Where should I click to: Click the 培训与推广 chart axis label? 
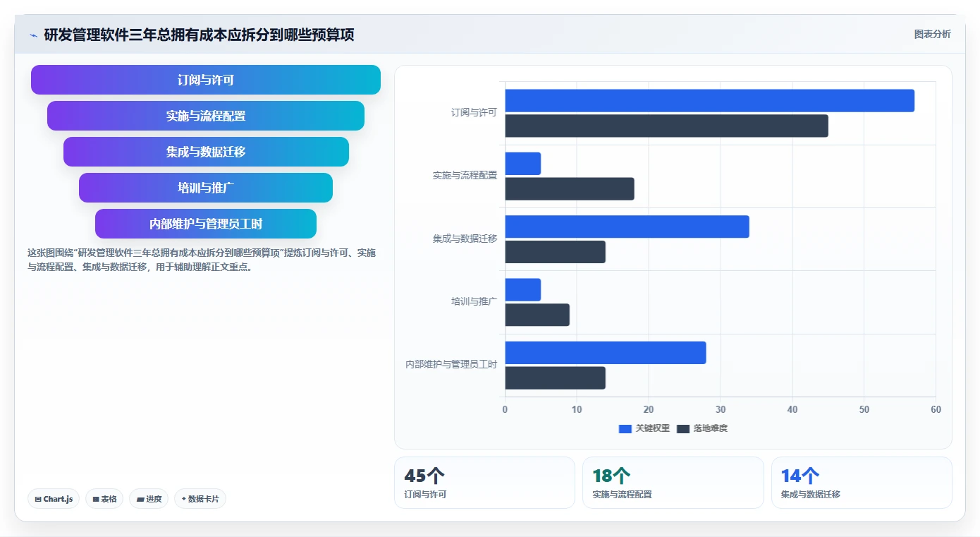click(474, 301)
